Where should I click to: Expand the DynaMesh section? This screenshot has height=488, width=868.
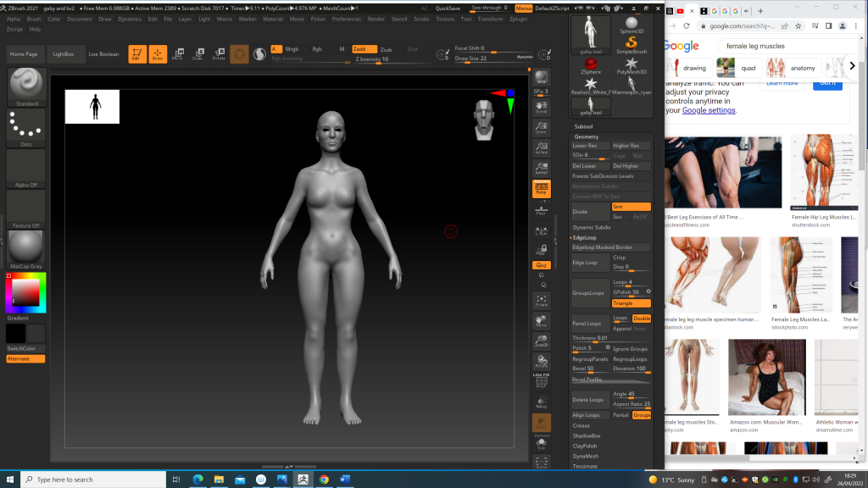pos(586,456)
